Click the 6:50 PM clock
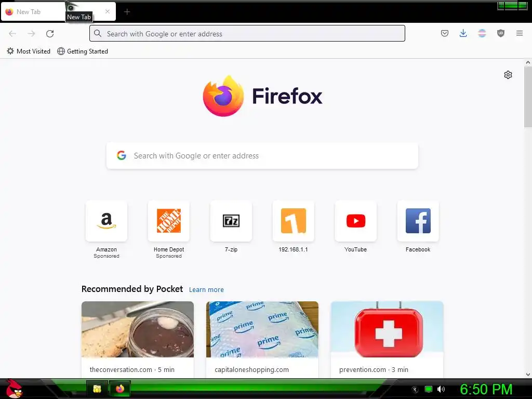 coord(486,389)
